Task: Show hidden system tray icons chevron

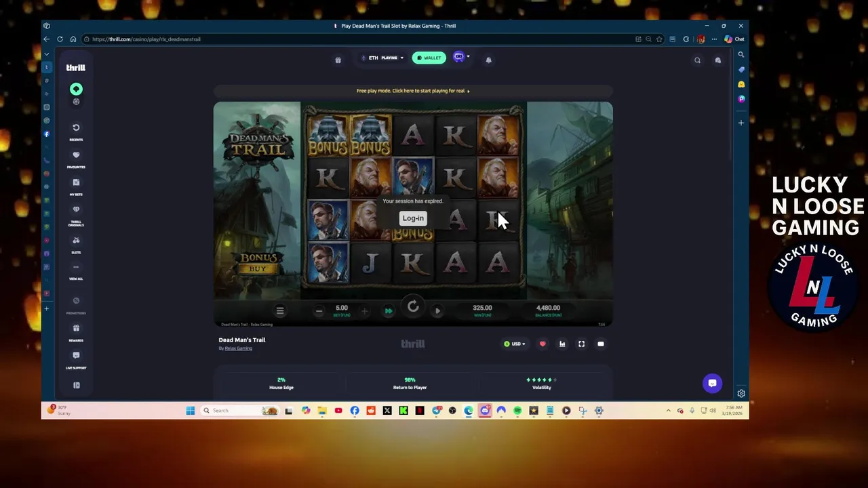Action: click(x=669, y=410)
